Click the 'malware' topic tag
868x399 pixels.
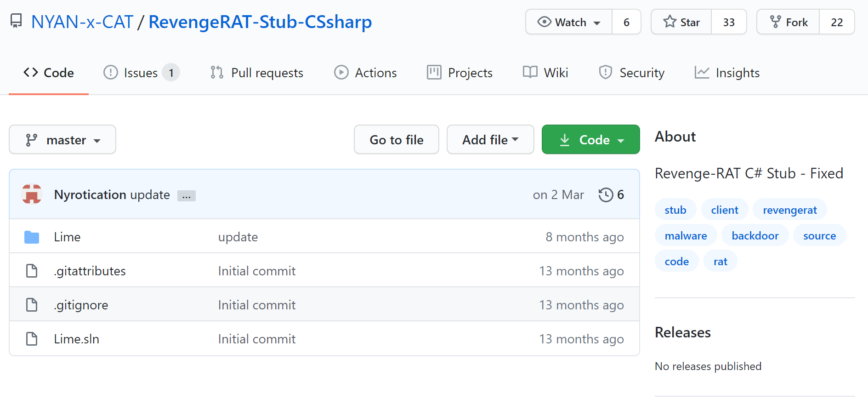[x=686, y=236]
